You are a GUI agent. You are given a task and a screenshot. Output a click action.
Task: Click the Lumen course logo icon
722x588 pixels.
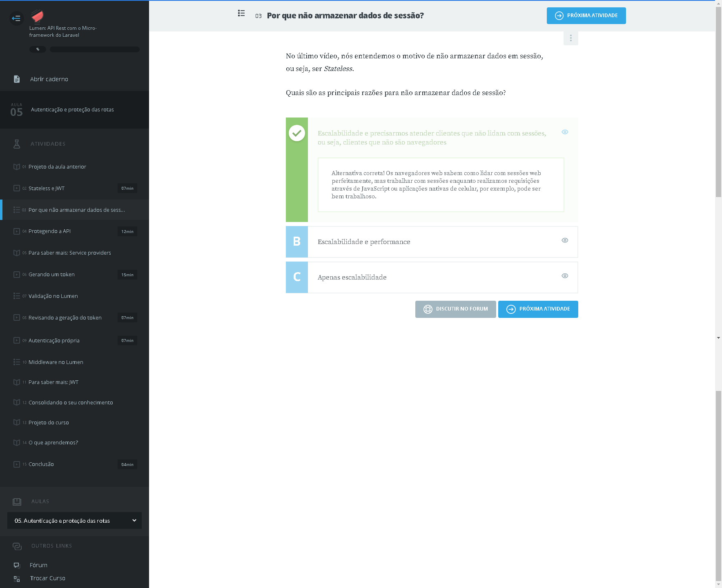point(37,16)
